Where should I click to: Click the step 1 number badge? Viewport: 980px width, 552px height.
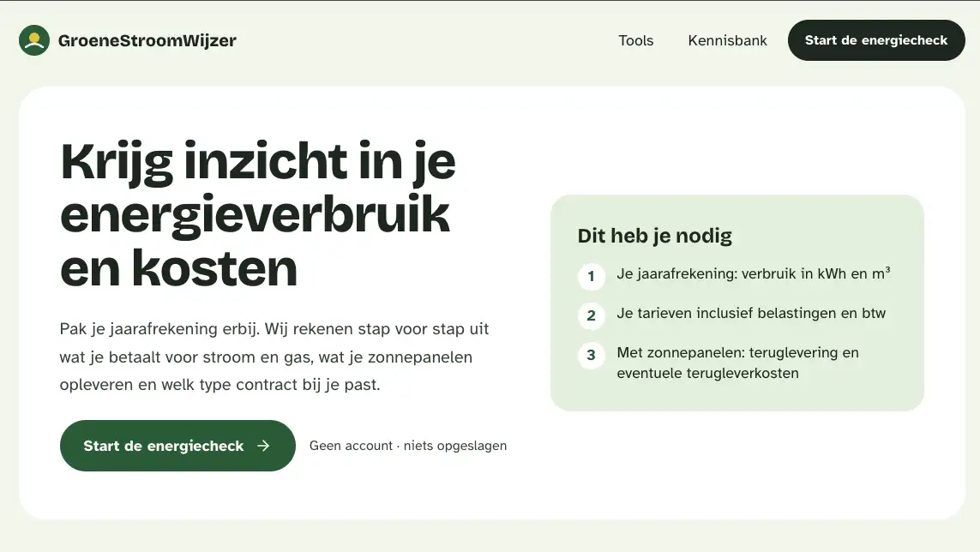click(x=592, y=276)
